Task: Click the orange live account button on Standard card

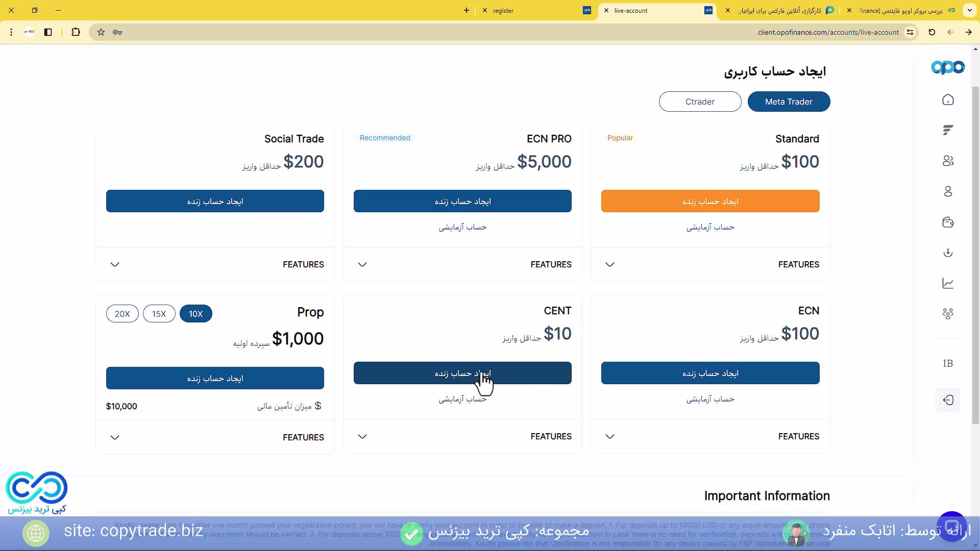Action: 710,201
